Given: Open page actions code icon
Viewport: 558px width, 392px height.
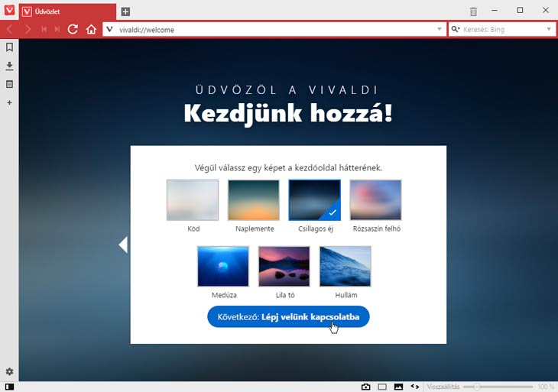Looking at the screenshot, I should click(415, 387).
